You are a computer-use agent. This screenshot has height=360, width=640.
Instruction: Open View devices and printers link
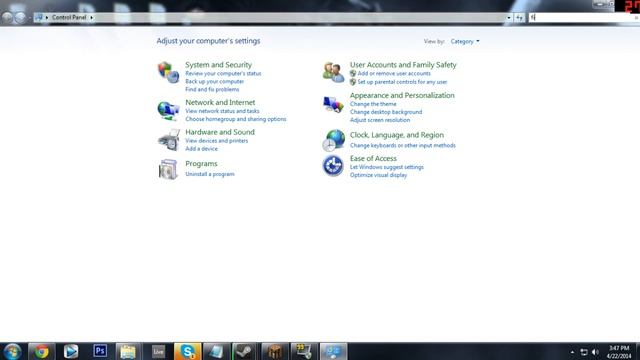216,140
